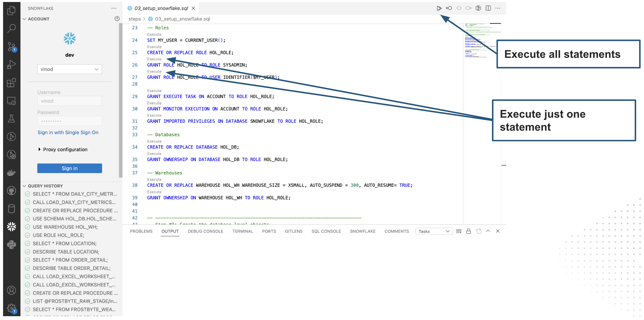Toggle output auto-scroll lock
Screen dimensions: 644x320
[x=469, y=231]
